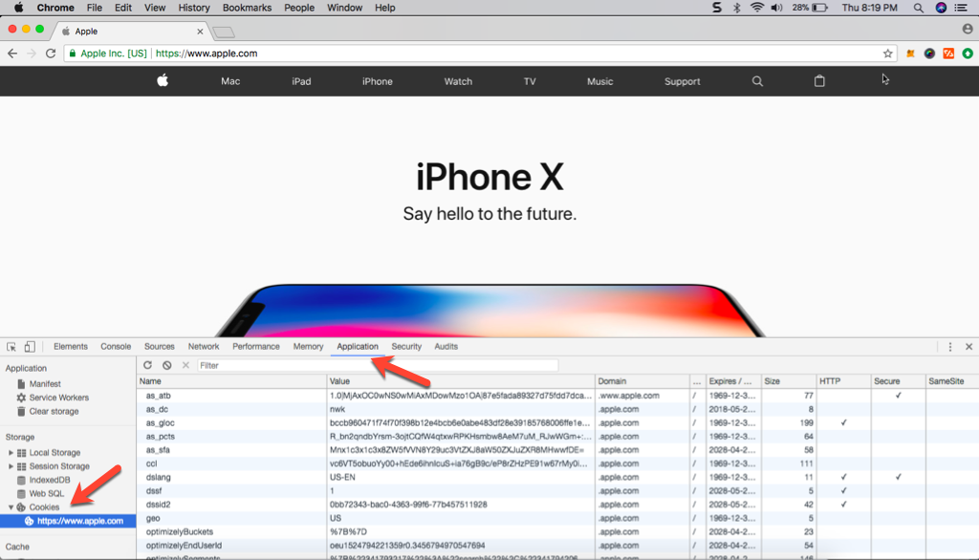Expand Session Storage tree node
This screenshot has width=979, height=560.
(11, 466)
